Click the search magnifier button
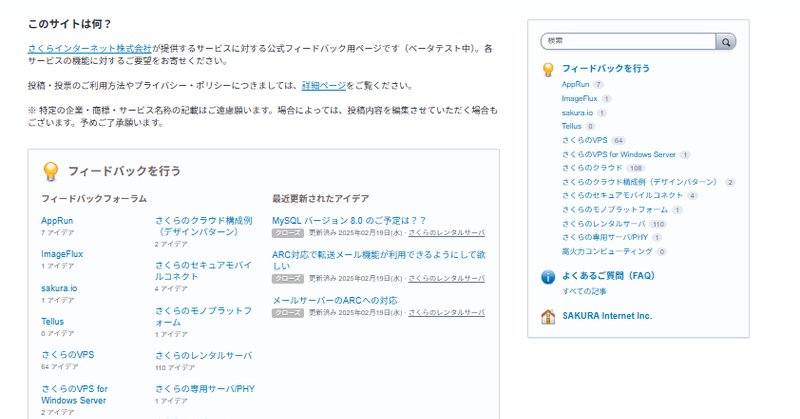The width and height of the screenshot is (800, 419). pos(726,41)
